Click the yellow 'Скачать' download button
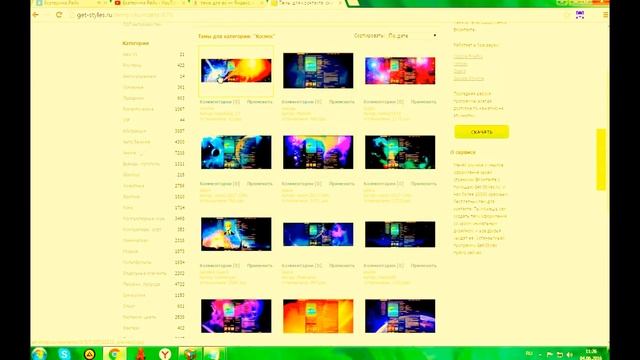 (x=482, y=132)
